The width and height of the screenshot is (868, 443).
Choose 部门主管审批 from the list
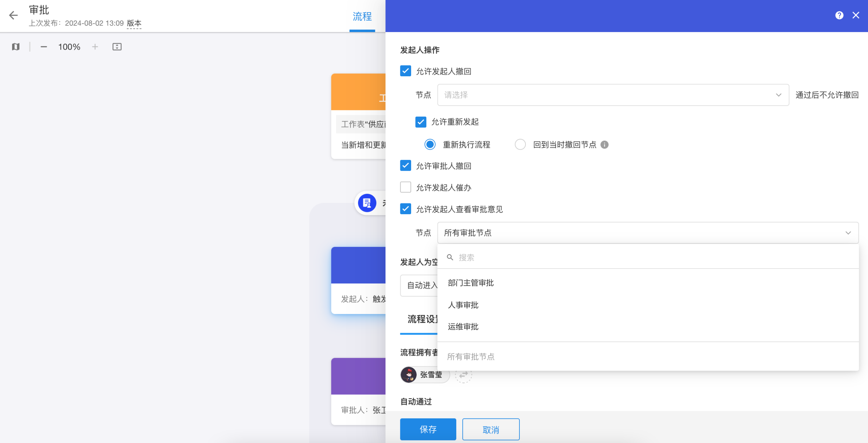click(648, 283)
